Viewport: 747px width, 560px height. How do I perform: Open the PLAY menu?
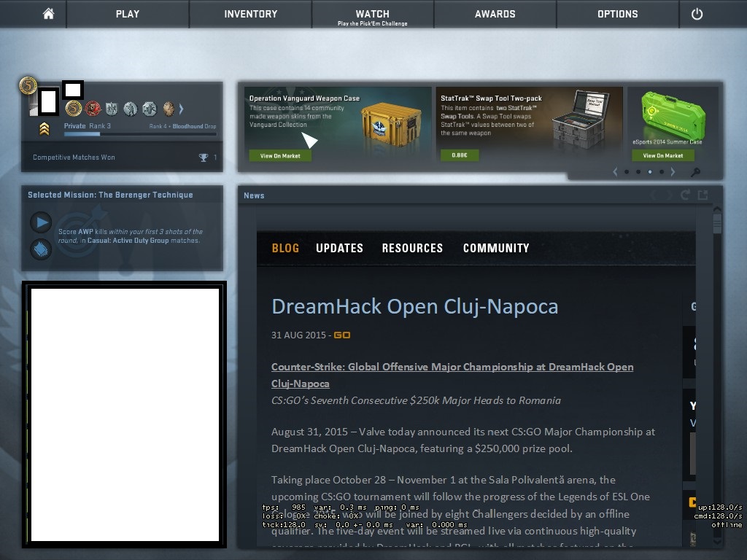click(128, 14)
